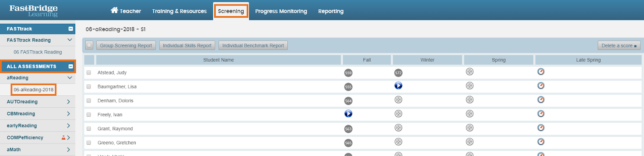Expand the AUTOreading group

tap(68, 102)
